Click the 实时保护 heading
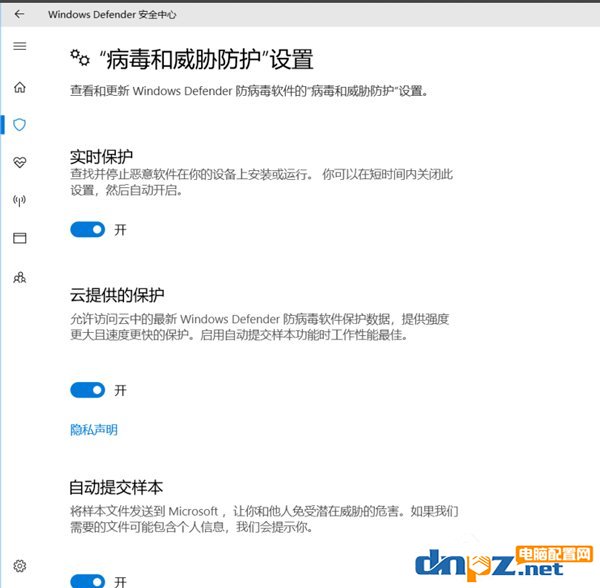The width and height of the screenshot is (600, 588). [x=101, y=157]
